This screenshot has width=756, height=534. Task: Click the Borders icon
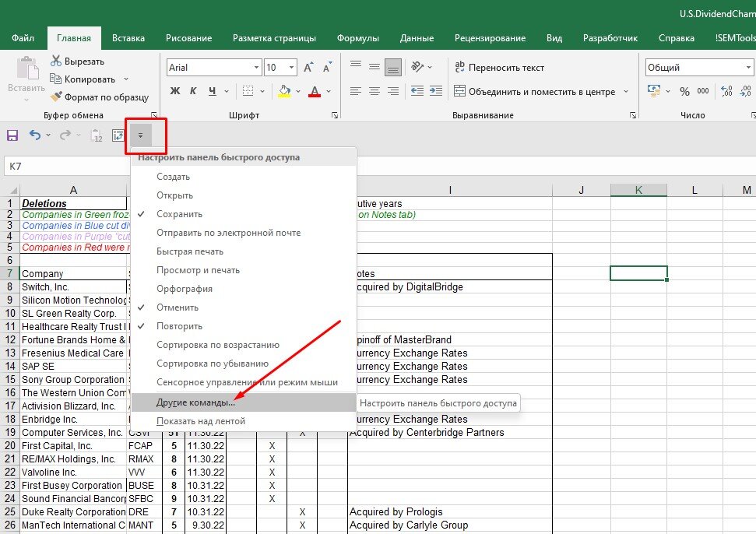[248, 91]
